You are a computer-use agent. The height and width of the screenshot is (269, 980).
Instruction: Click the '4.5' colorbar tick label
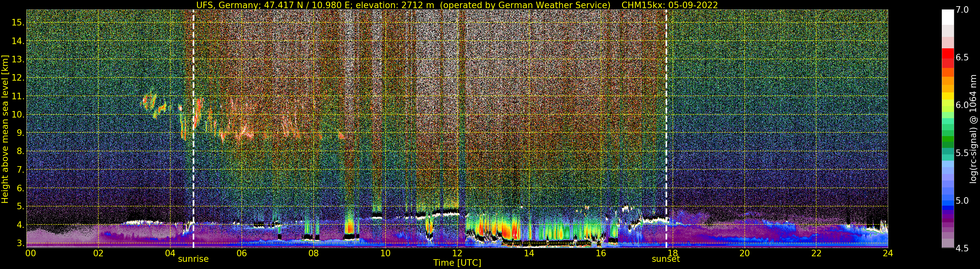click(x=962, y=248)
